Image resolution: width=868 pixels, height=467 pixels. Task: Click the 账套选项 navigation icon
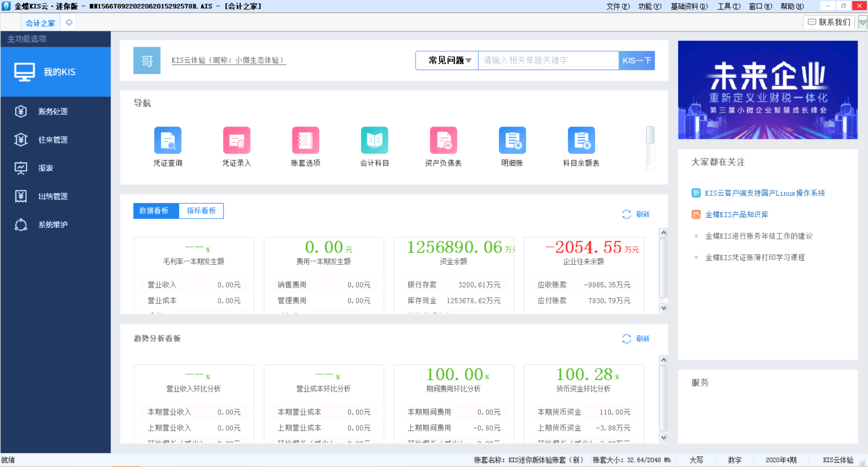(306, 140)
